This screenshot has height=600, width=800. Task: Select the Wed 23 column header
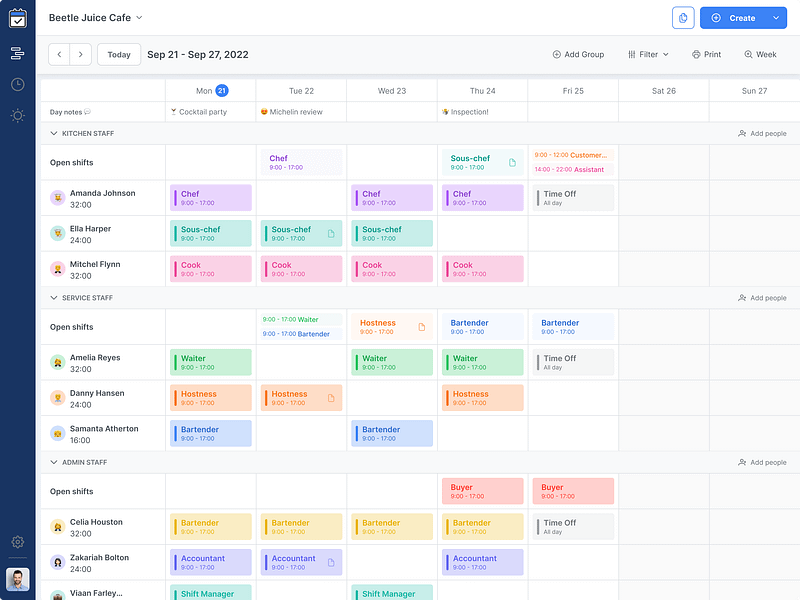point(392,91)
